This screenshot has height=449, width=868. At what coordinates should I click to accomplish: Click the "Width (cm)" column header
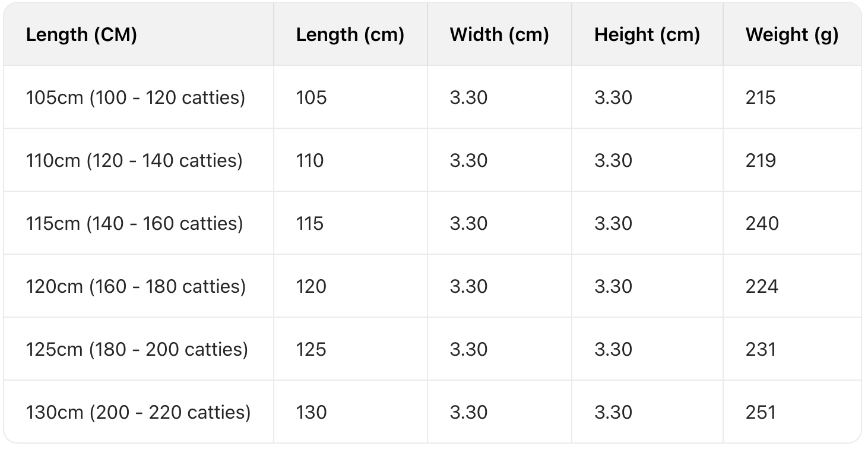click(499, 35)
